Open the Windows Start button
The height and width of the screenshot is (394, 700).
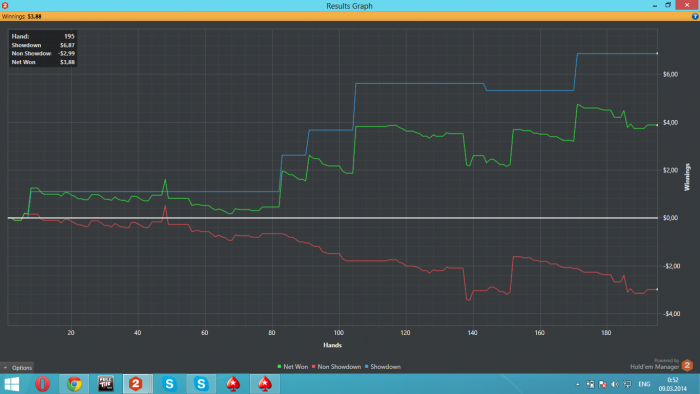coord(12,384)
